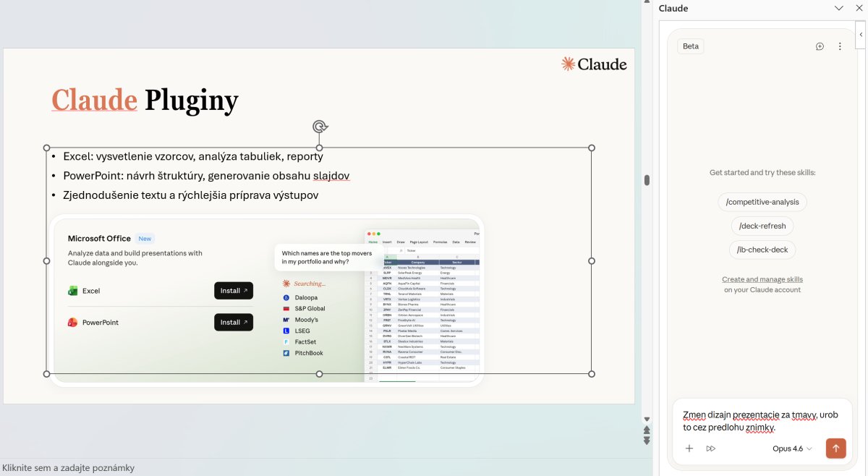Click the rotation handle above the text box
This screenshot has height=476, width=868.
320,127
